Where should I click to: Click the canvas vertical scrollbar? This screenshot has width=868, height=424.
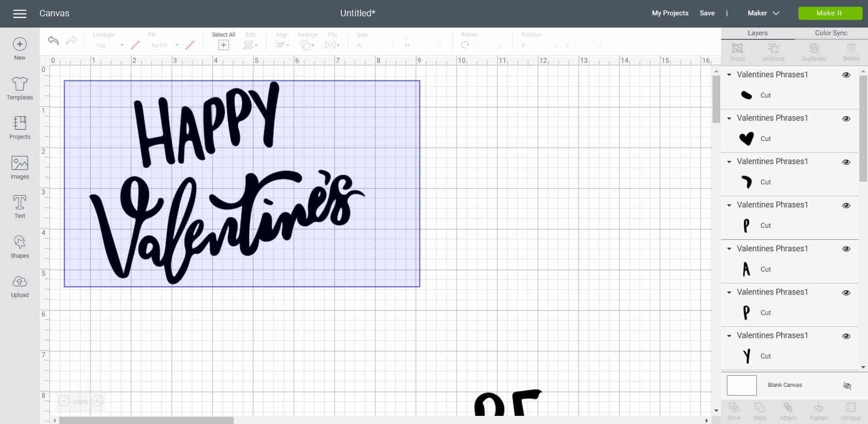pyautogui.click(x=716, y=99)
